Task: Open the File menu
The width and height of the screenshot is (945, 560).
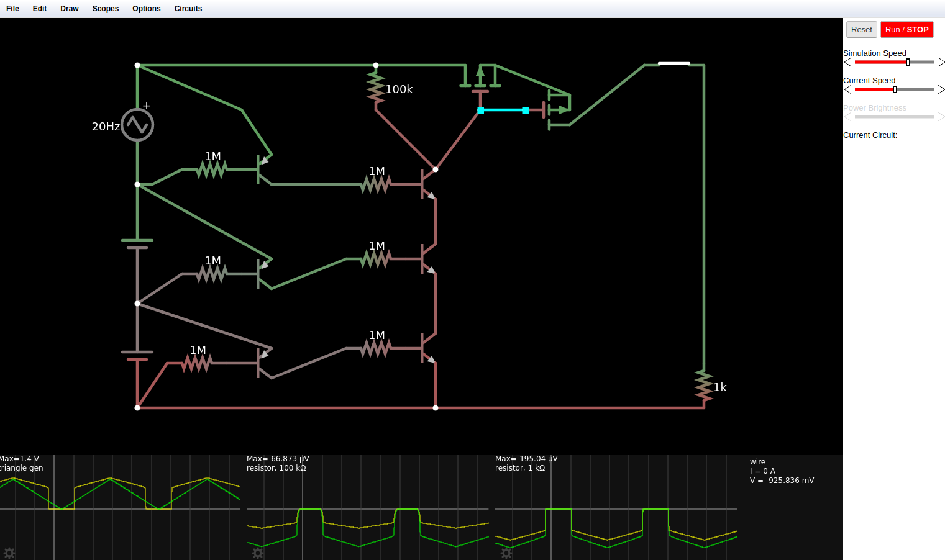Action: (12, 9)
